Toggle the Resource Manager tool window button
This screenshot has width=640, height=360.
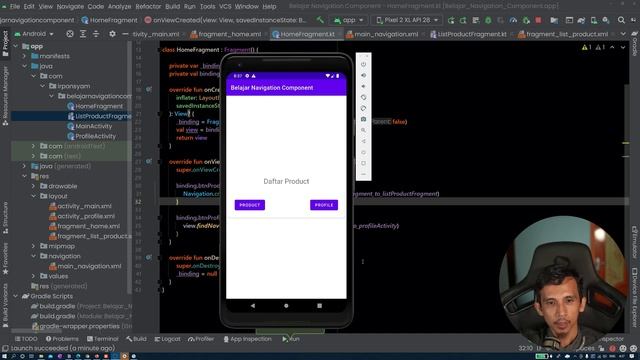point(5,96)
